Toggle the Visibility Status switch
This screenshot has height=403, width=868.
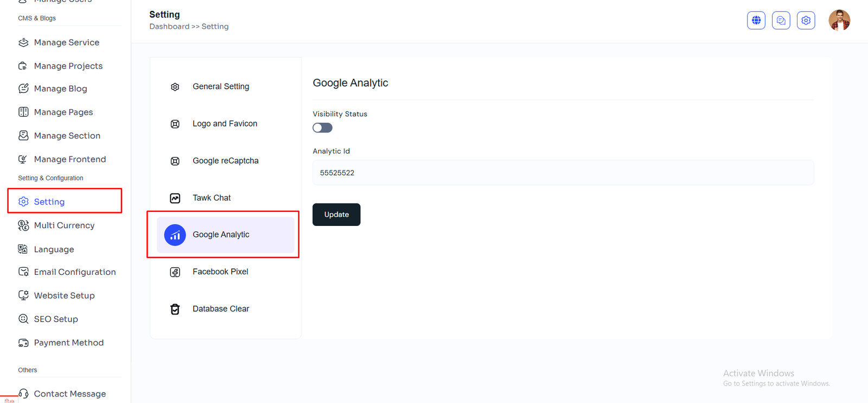point(322,128)
